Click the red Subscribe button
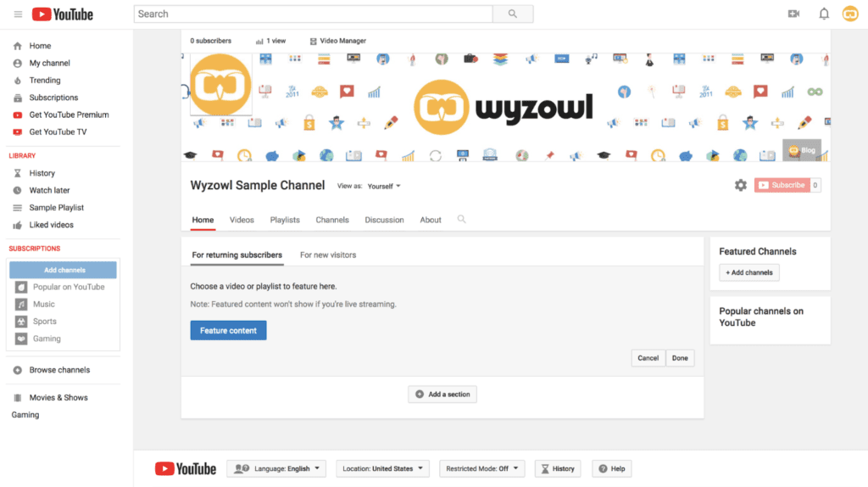 782,185
